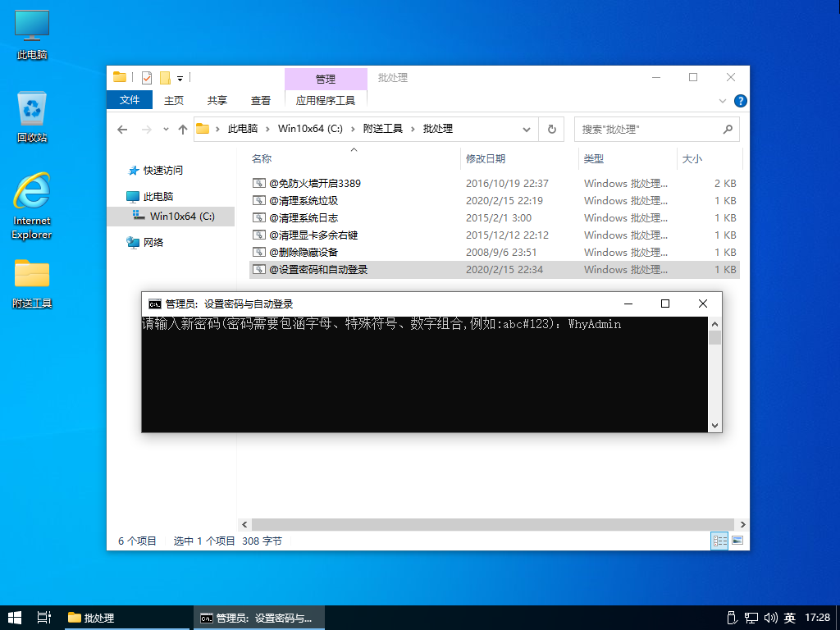Launch Internet Explorer from desktop
The height and width of the screenshot is (630, 840).
coord(32,205)
